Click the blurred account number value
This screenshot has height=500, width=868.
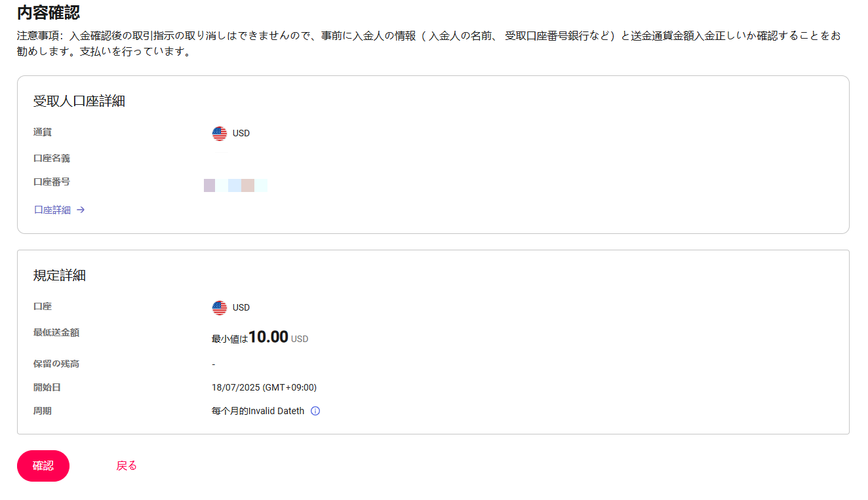tap(235, 185)
